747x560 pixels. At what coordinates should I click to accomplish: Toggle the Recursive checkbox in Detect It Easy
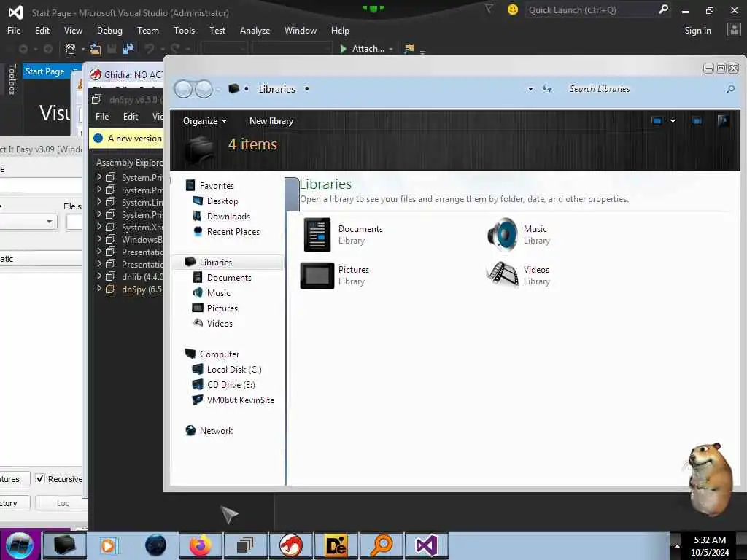41,478
